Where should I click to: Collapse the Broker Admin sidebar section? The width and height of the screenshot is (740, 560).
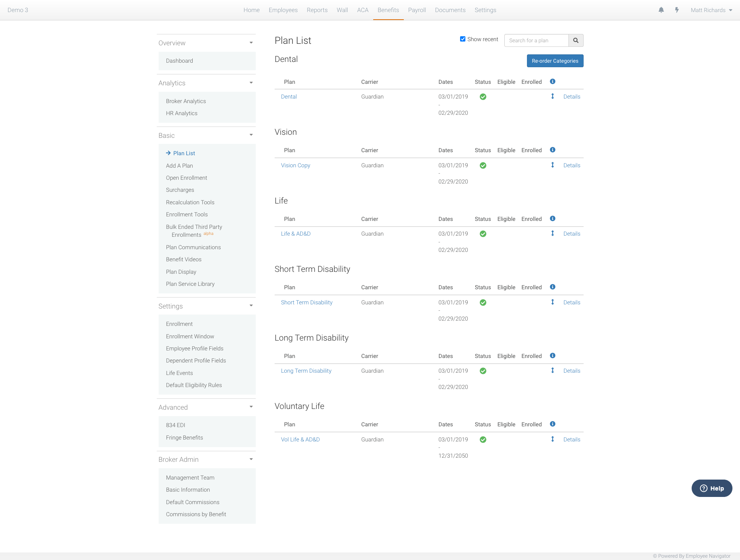[x=251, y=459]
